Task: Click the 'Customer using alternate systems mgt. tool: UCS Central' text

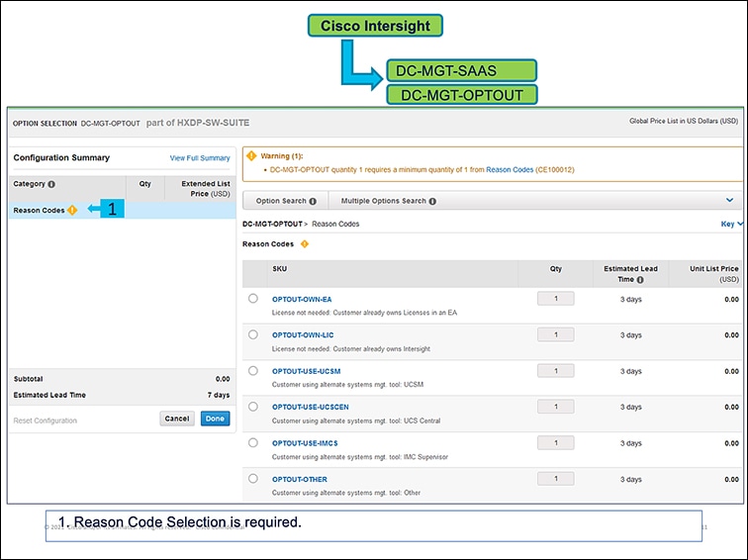Action: tap(356, 420)
